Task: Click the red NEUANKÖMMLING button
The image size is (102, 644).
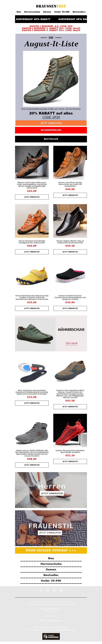Action: point(51,130)
